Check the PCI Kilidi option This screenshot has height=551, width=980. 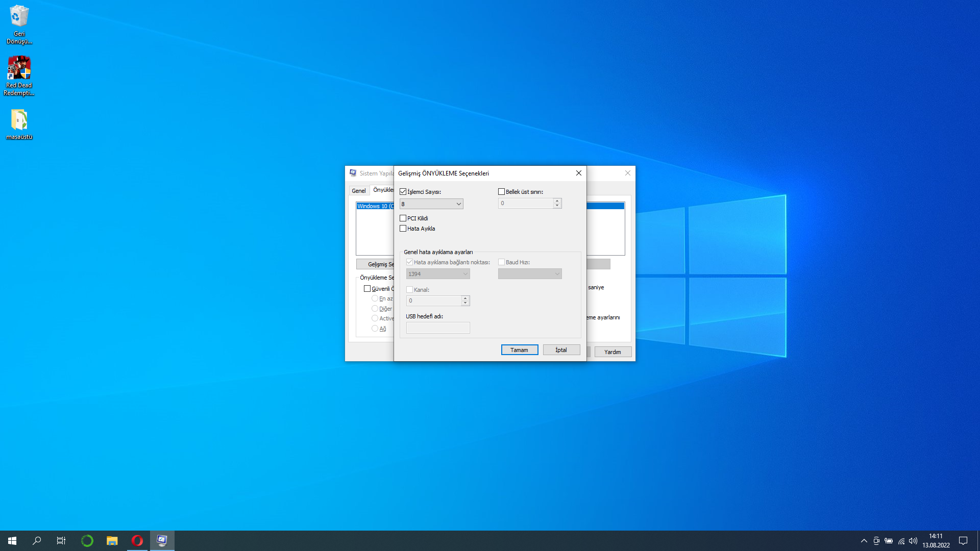click(x=403, y=218)
